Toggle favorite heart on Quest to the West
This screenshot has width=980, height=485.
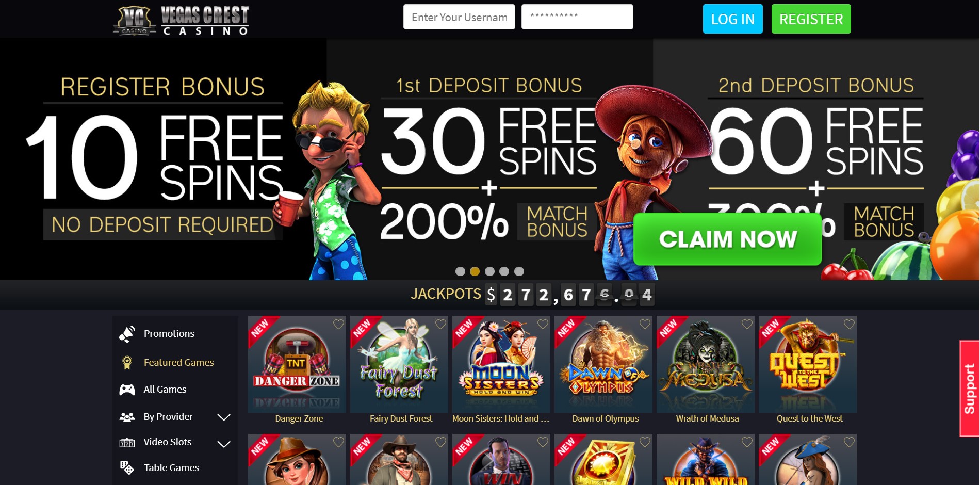849,324
